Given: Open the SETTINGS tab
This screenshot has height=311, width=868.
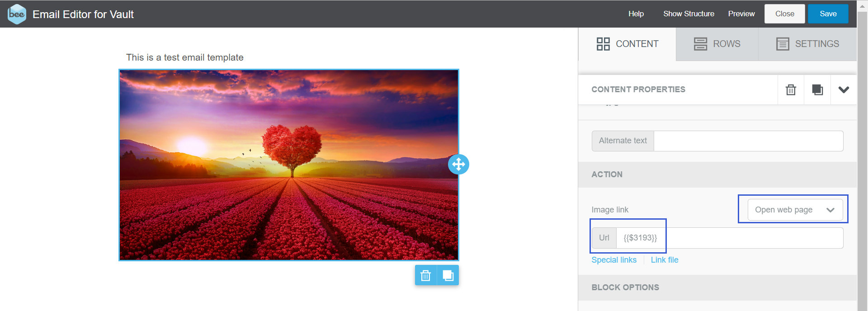Looking at the screenshot, I should point(807,44).
